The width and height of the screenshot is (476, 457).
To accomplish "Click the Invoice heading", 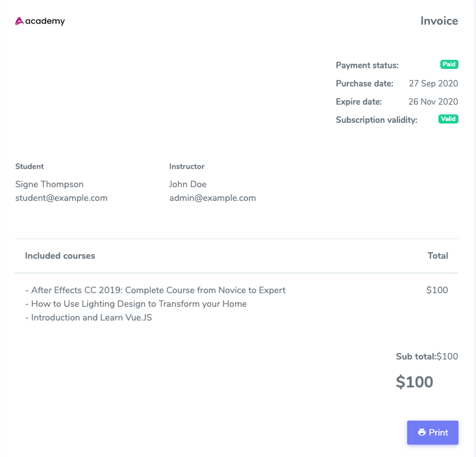I will tap(439, 21).
